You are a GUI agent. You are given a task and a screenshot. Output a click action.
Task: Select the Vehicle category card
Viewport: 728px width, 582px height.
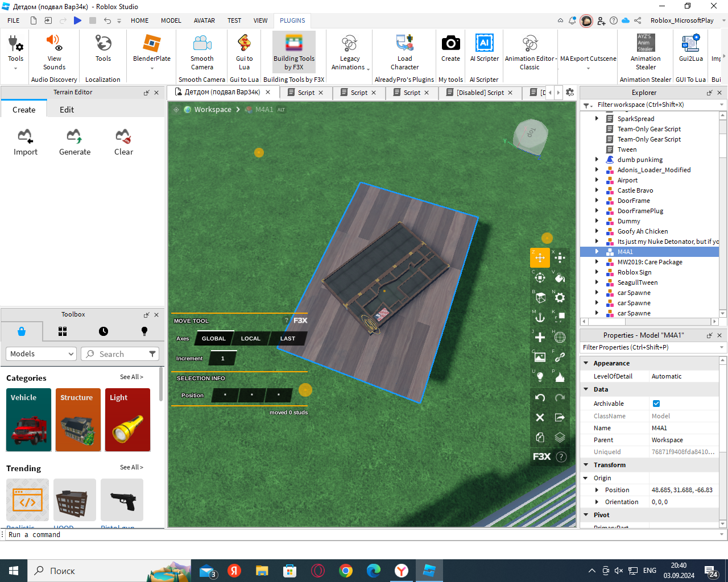(x=28, y=419)
